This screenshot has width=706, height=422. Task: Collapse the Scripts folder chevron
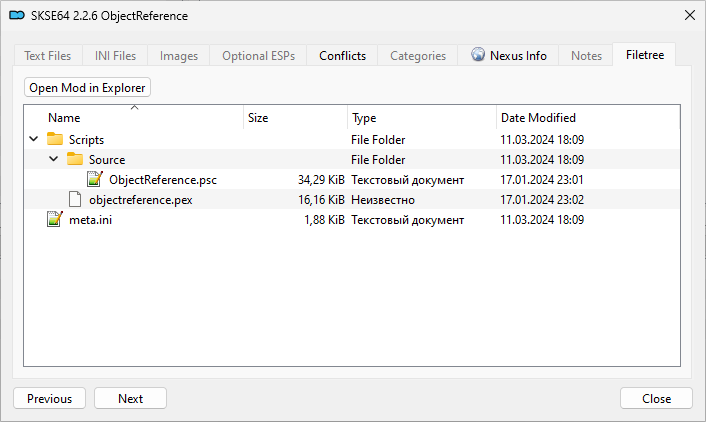click(34, 139)
